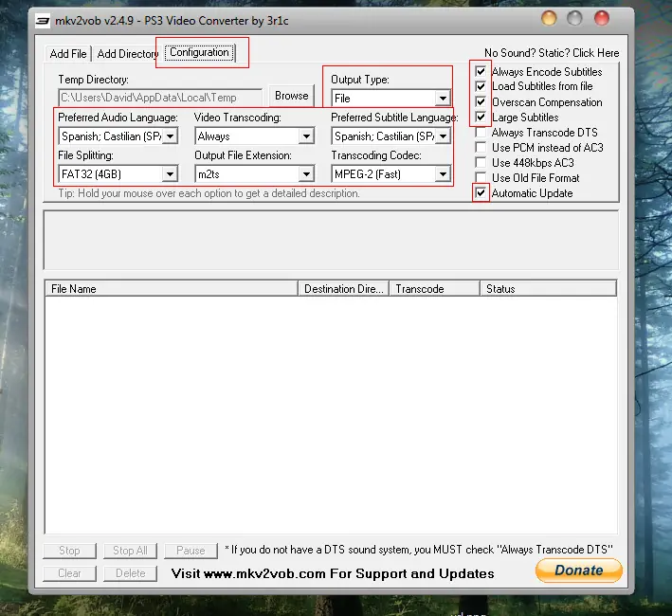
Task: Disable Automatic Update checkbox
Action: pyautogui.click(x=481, y=192)
